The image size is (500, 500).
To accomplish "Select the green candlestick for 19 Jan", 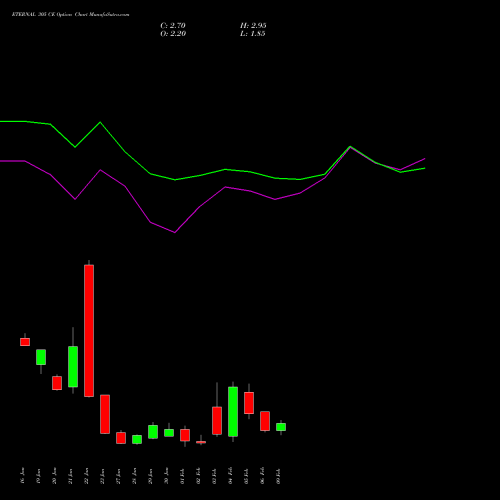I will point(41,357).
